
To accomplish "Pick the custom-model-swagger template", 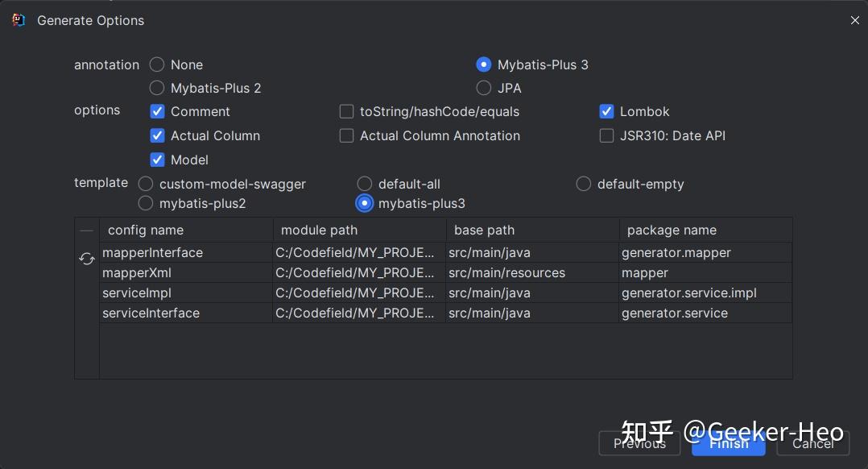I will tap(146, 184).
